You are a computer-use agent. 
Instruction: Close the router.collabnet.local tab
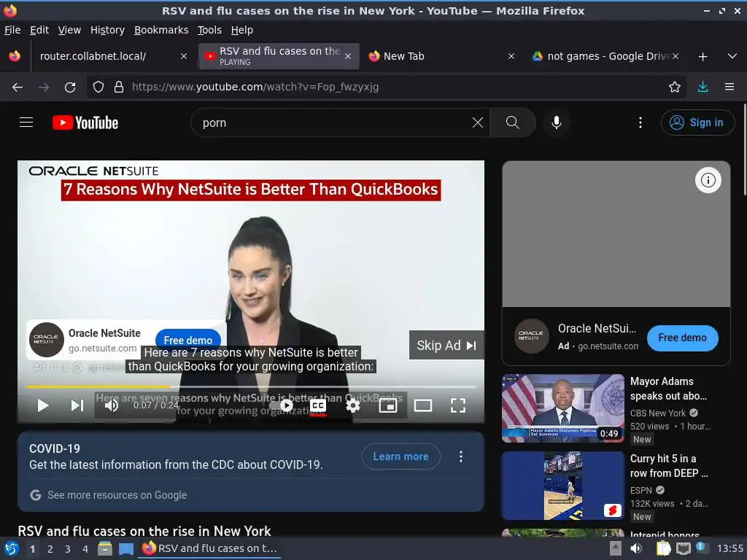click(183, 56)
